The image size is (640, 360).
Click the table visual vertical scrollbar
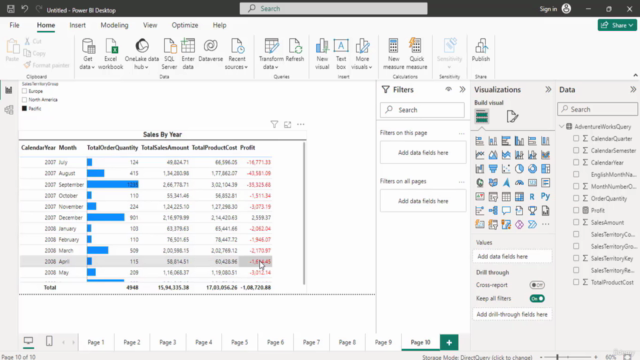tap(304, 212)
